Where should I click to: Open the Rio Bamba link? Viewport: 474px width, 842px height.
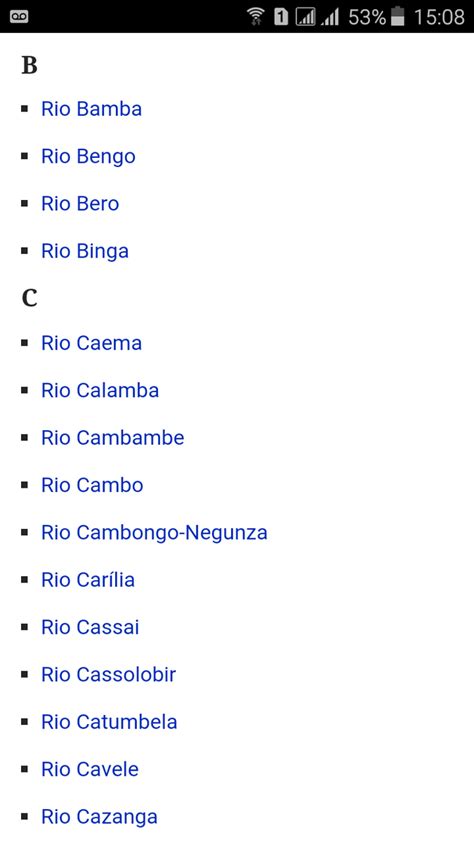[92, 109]
